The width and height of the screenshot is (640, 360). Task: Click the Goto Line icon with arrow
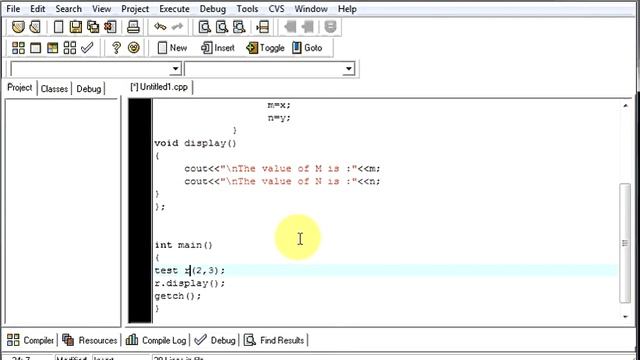pyautogui.click(x=262, y=27)
